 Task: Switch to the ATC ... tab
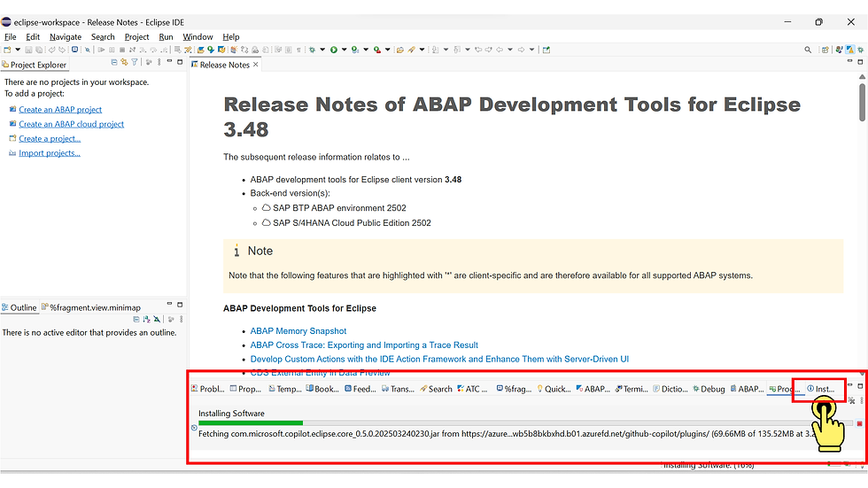point(472,389)
